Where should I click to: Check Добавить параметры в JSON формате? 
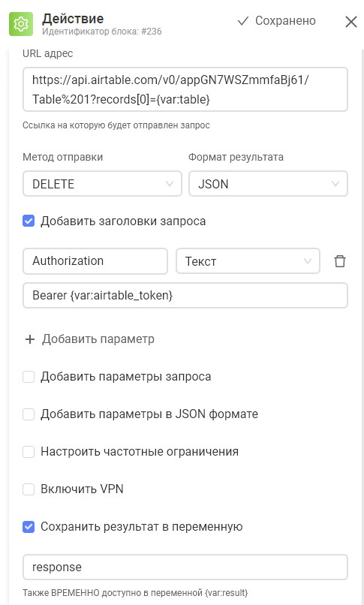click(x=29, y=414)
